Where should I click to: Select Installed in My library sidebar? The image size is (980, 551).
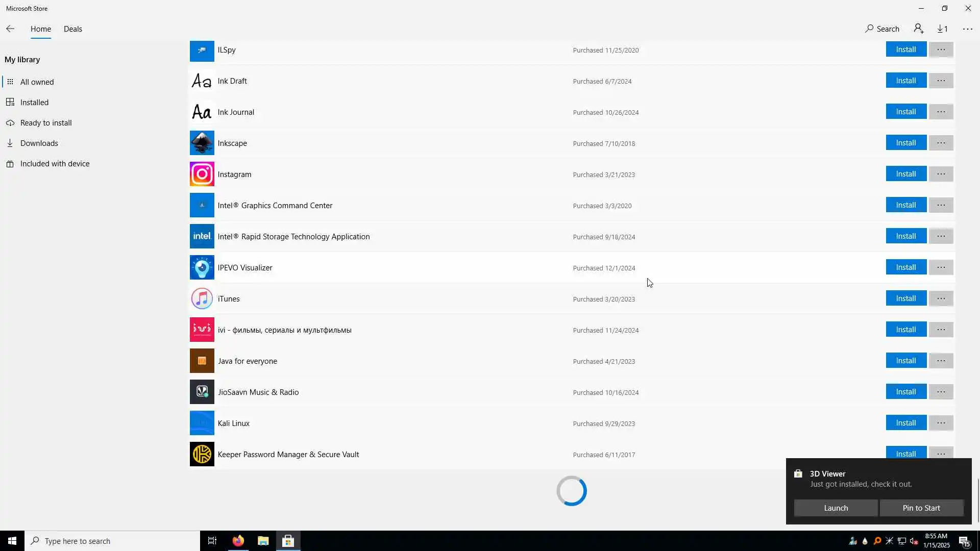[34, 103]
